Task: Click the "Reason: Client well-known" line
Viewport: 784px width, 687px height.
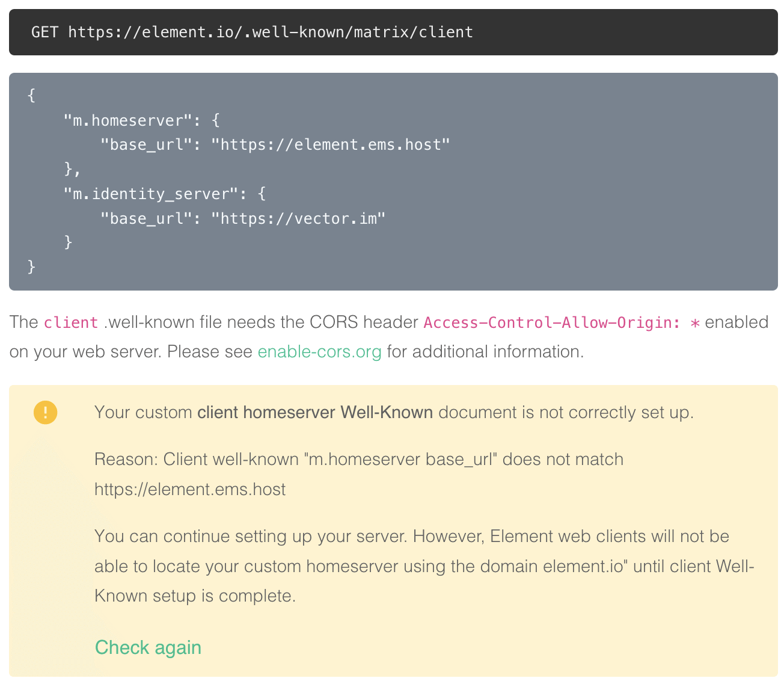Action: [x=359, y=459]
